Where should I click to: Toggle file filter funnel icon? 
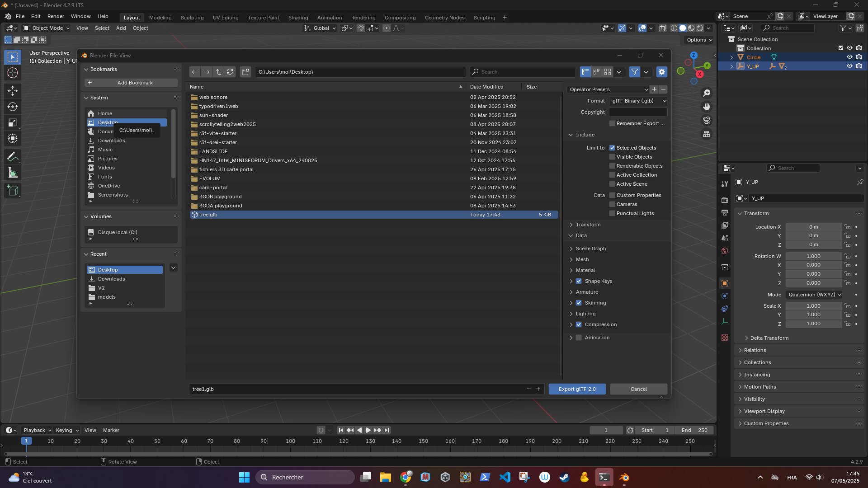point(634,72)
